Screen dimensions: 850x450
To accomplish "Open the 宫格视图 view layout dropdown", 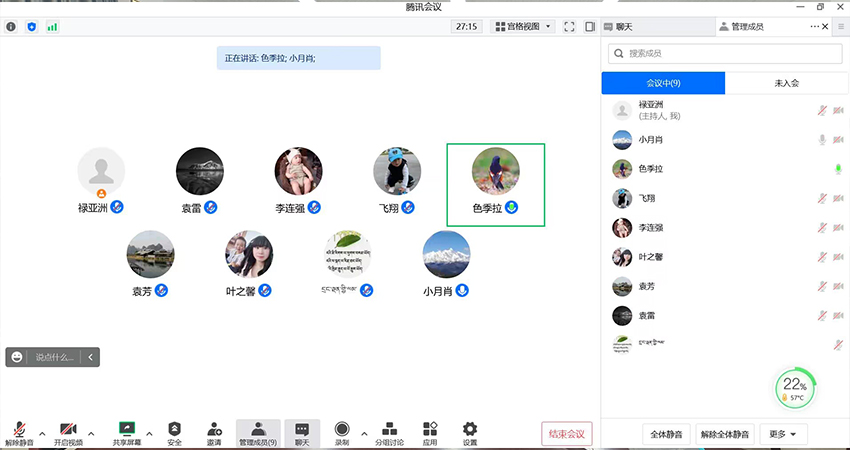I will 523,27.
